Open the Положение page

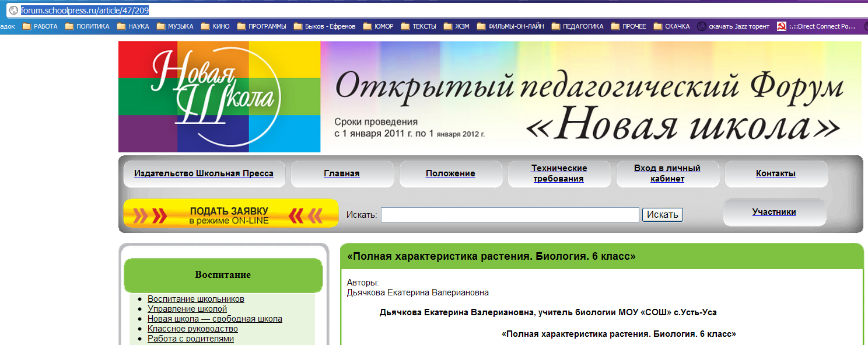[450, 173]
